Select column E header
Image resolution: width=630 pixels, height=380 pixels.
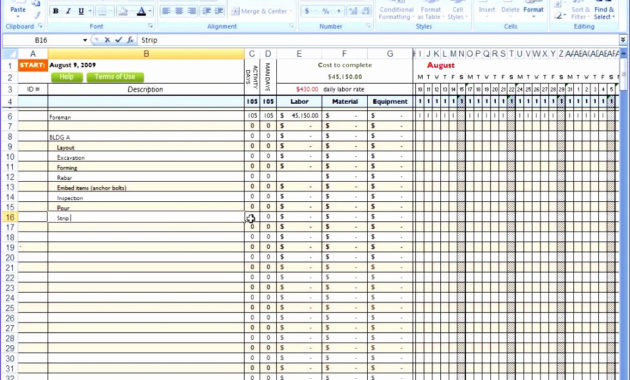pyautogui.click(x=299, y=54)
